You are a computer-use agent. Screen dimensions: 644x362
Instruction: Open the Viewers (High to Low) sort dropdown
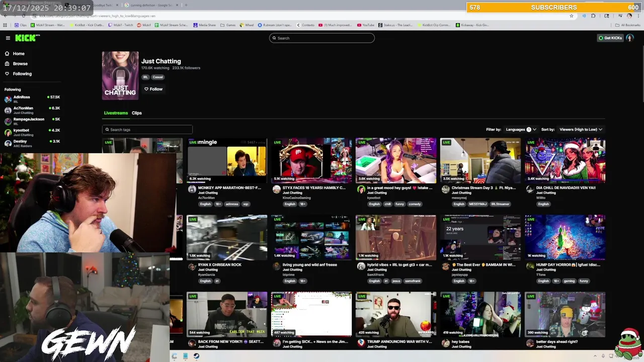(581, 129)
